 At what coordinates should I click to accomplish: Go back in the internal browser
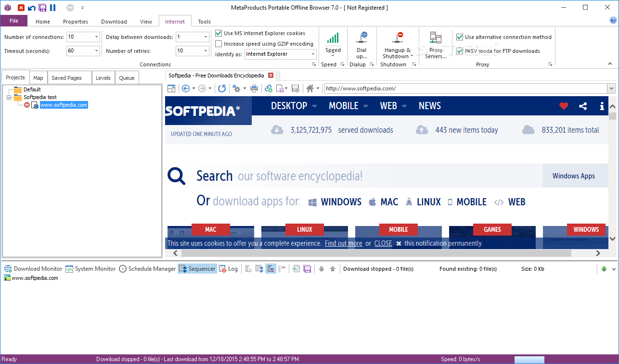point(185,88)
